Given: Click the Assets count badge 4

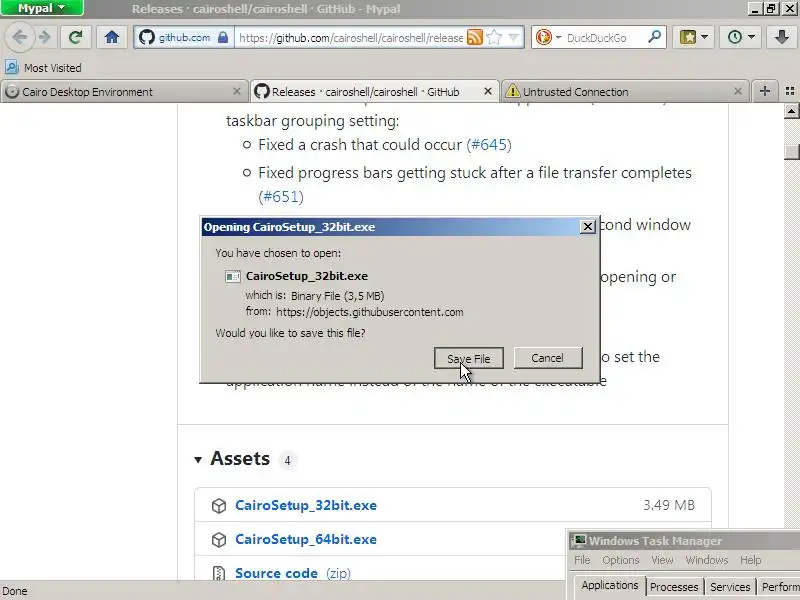Looking at the screenshot, I should point(287,461).
